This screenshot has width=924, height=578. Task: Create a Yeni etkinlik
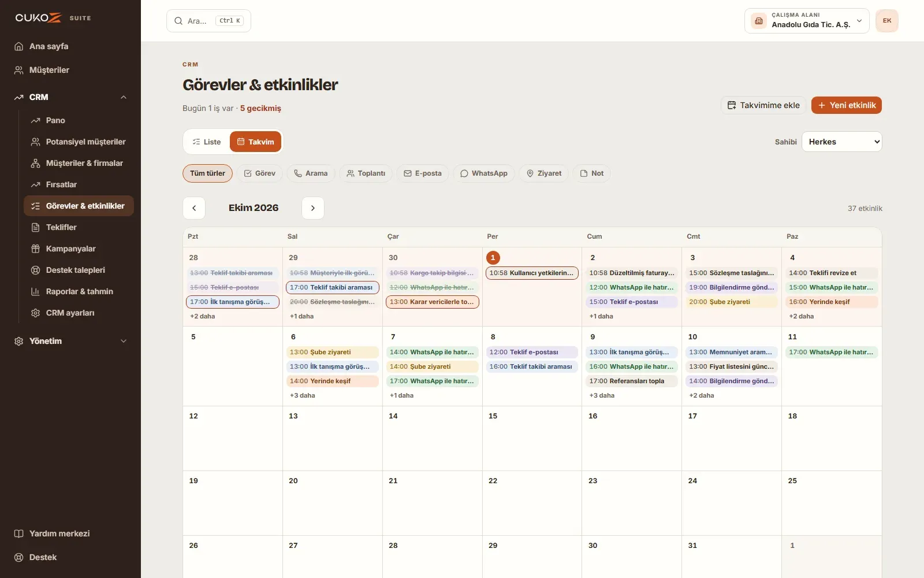[847, 105]
